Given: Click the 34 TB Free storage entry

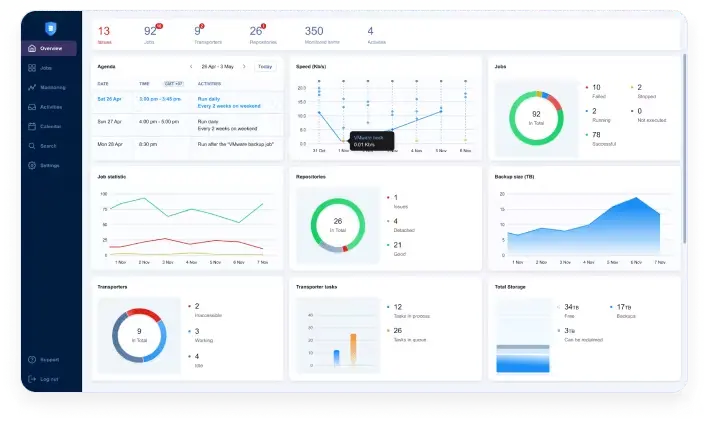Looking at the screenshot, I should pos(569,311).
